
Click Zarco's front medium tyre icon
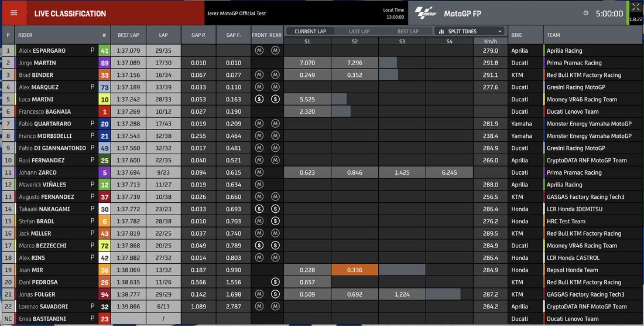259,172
